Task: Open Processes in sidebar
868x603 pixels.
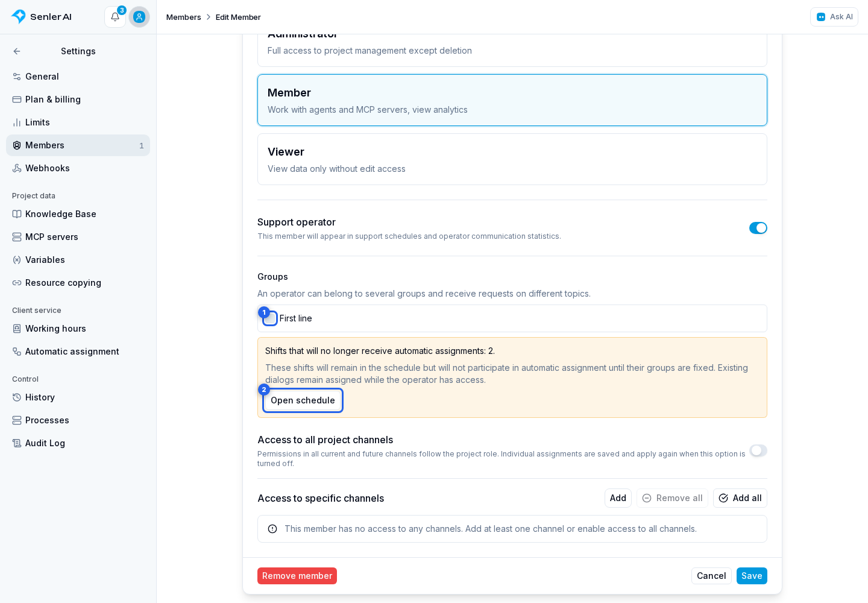Action: (x=78, y=420)
